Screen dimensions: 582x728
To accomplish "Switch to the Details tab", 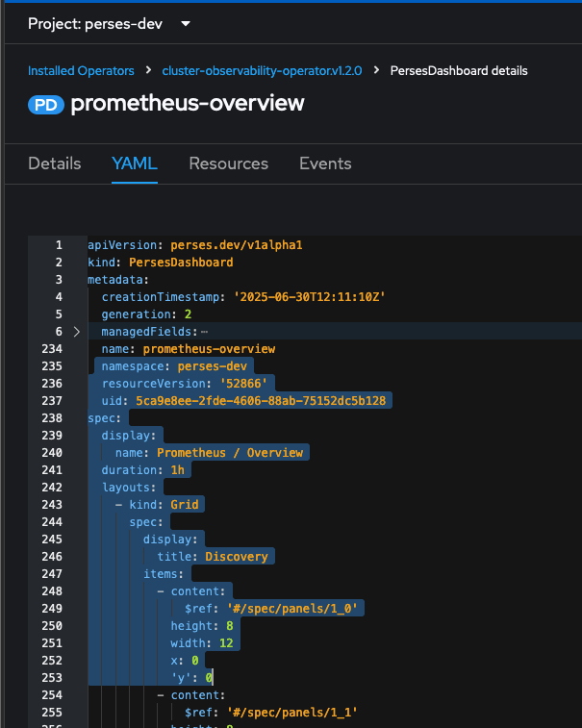I will pos(55,163).
